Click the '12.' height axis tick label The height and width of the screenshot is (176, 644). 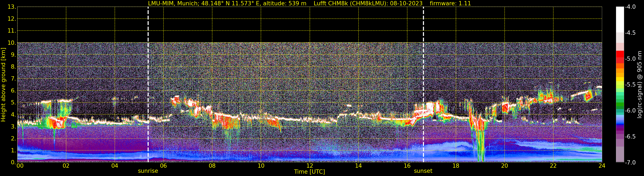tap(12, 19)
